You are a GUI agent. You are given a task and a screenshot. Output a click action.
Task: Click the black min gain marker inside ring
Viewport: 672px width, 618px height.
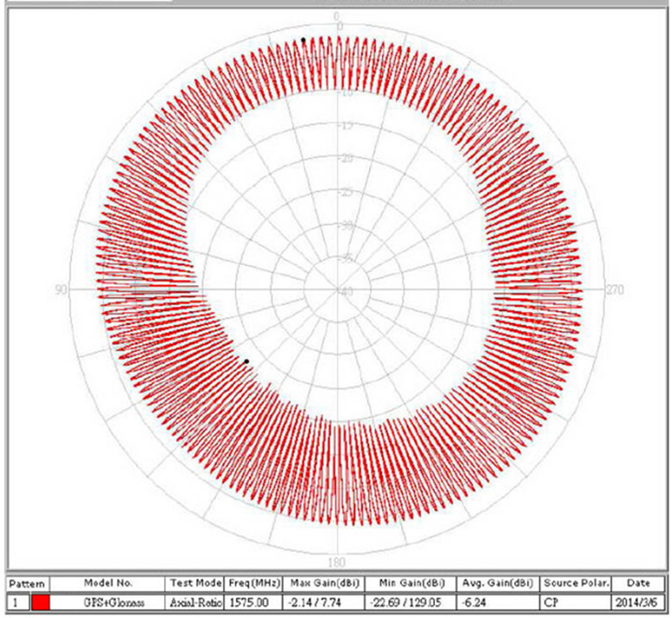pos(246,361)
